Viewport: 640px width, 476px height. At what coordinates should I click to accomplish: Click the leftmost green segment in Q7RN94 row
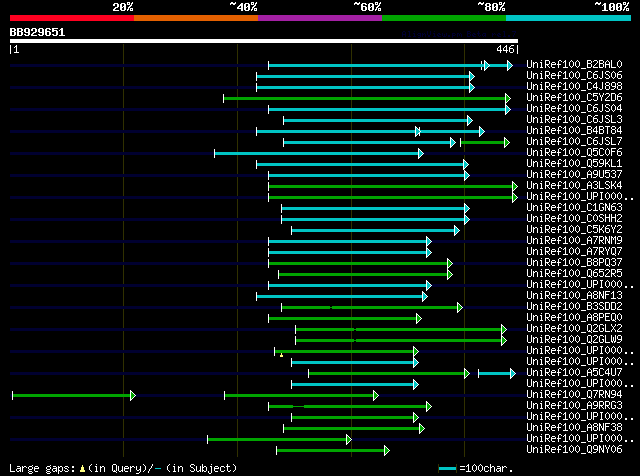pyautogui.click(x=73, y=395)
